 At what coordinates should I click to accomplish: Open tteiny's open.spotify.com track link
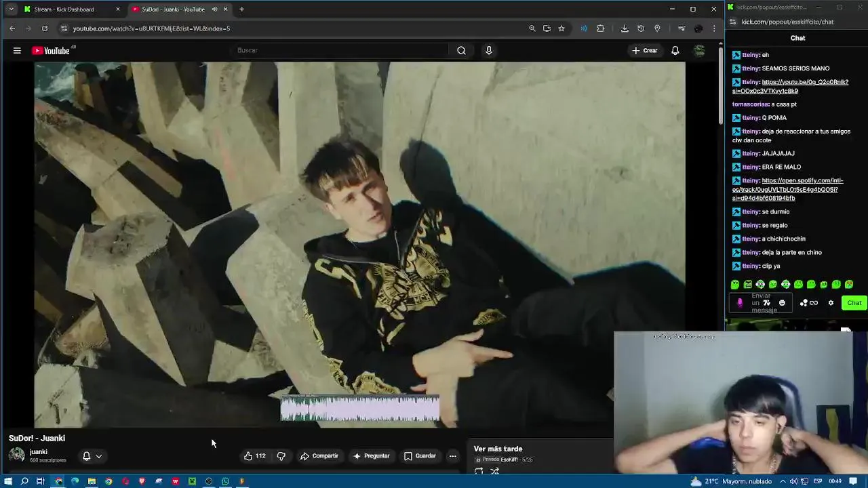click(788, 189)
